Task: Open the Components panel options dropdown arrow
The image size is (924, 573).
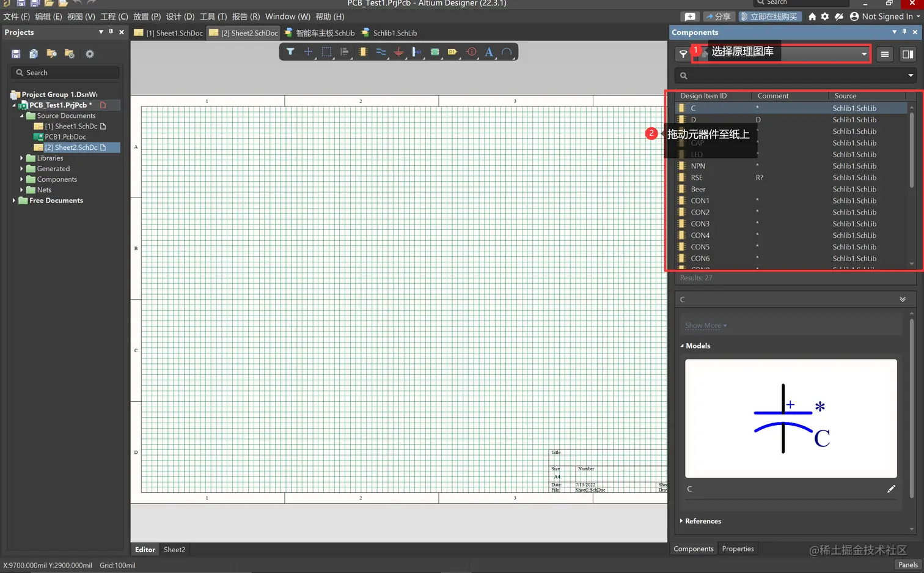Action: click(x=895, y=32)
